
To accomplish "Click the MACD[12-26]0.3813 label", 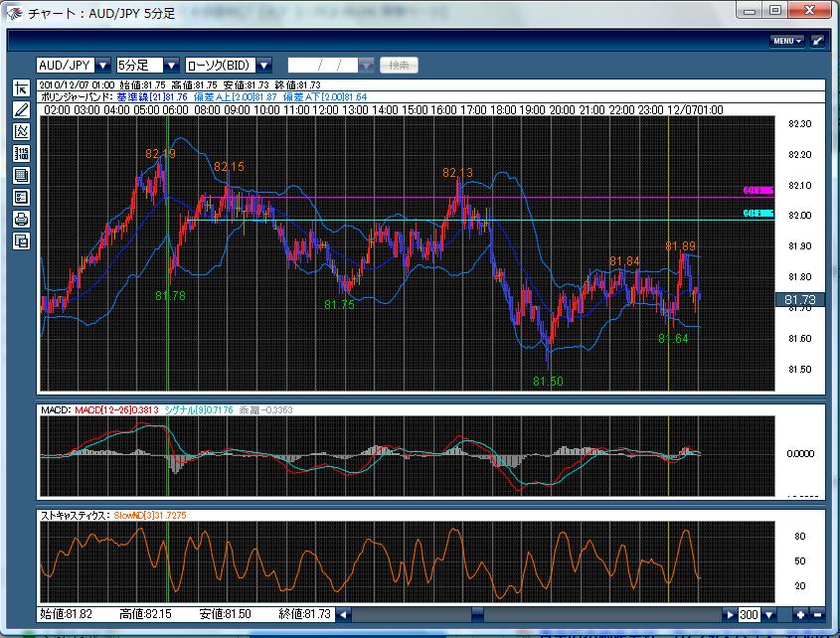I will tap(116, 410).
